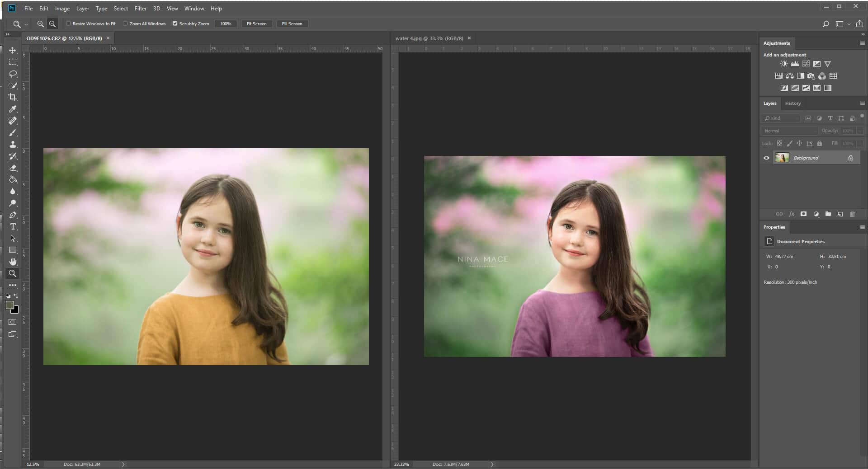Open the layer Kind filter dropdown
The height and width of the screenshot is (469, 868).
(781, 118)
